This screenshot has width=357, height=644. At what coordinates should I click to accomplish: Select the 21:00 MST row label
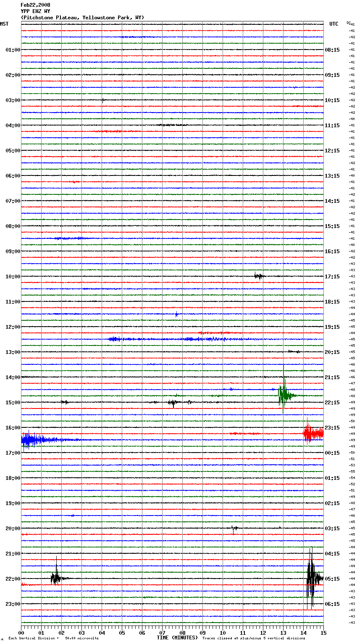point(13,554)
